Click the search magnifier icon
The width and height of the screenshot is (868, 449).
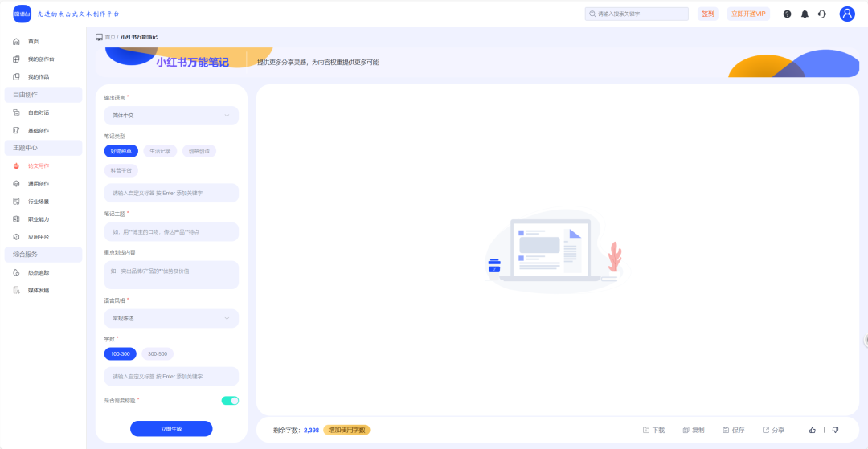click(593, 14)
